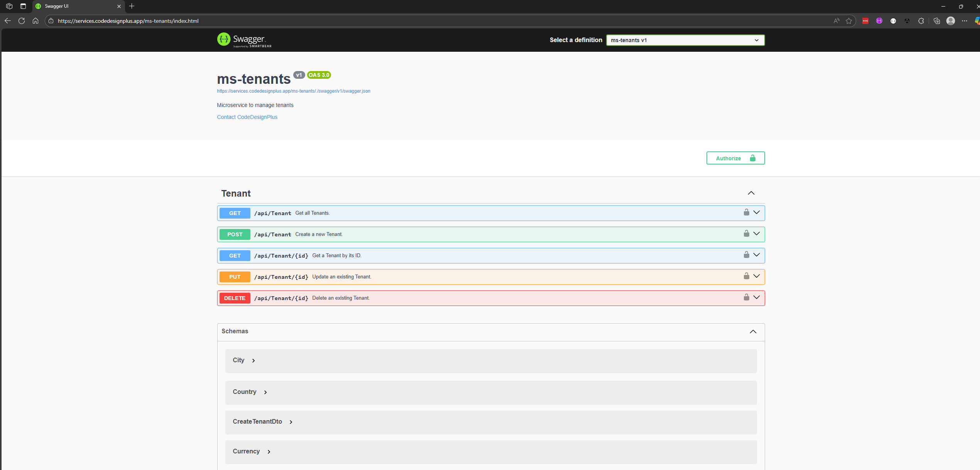Add page to favorites star
The width and height of the screenshot is (980, 470).
[x=849, y=21]
